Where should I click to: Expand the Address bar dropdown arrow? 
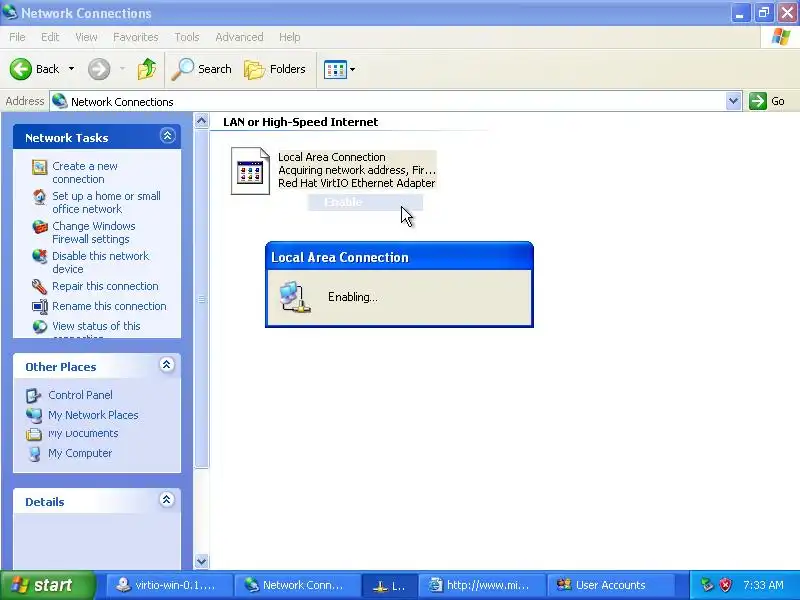point(733,101)
